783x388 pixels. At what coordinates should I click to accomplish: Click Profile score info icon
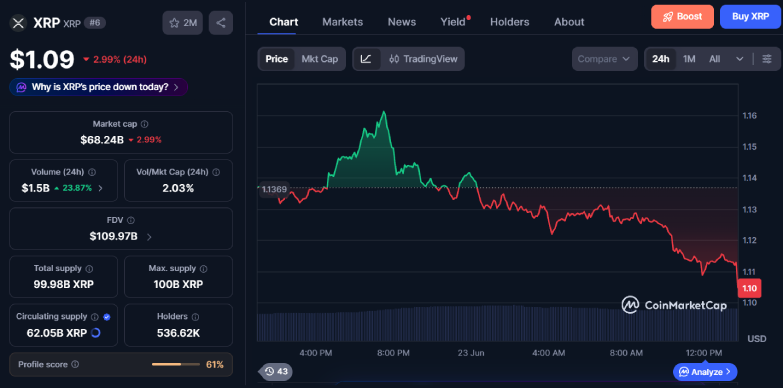(75, 365)
